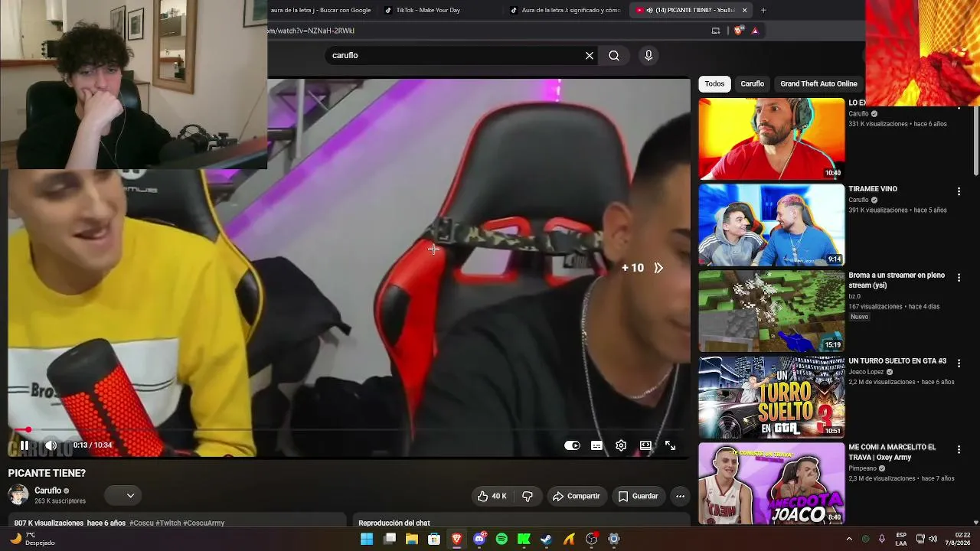Toggle the autoplay switch in the player
Viewport: 980px width, 551px height.
tap(572, 445)
